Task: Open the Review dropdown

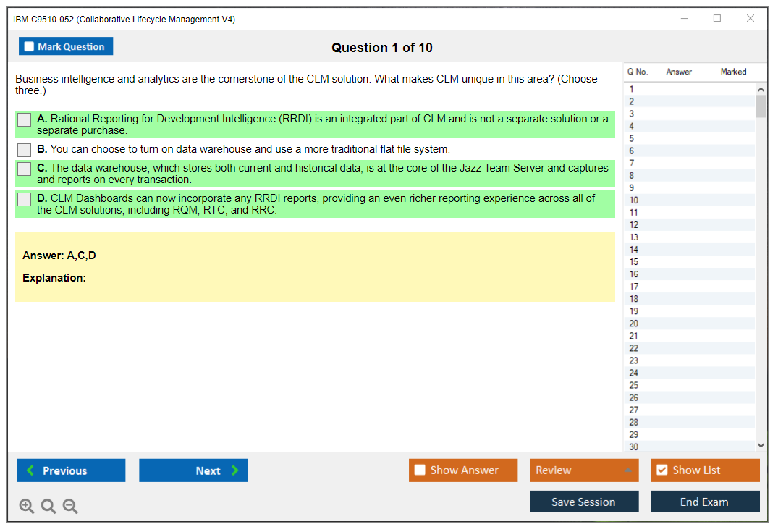Action: (x=584, y=470)
